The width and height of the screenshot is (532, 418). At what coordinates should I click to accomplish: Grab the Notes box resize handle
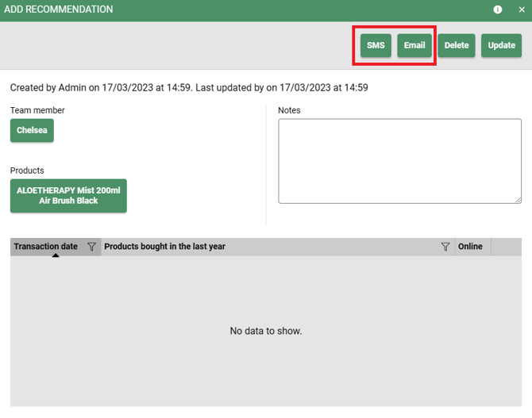(518, 200)
